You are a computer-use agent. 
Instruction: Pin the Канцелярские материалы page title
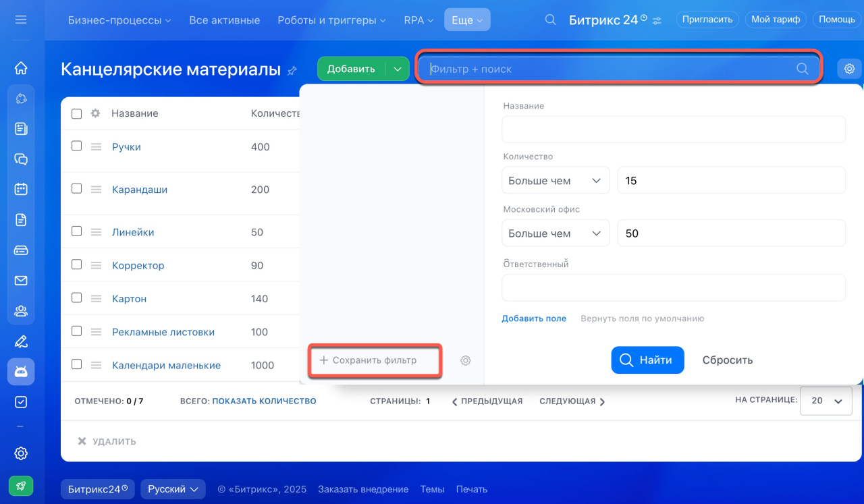point(292,70)
